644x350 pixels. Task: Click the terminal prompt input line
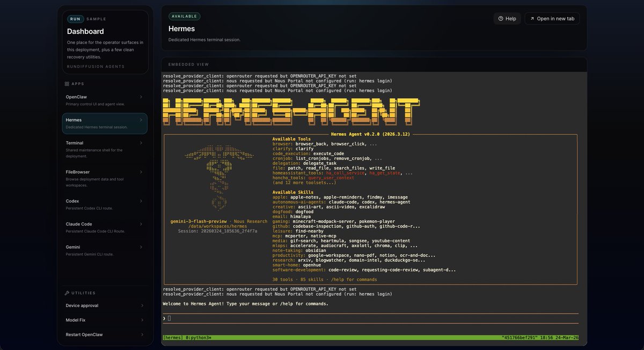point(370,318)
